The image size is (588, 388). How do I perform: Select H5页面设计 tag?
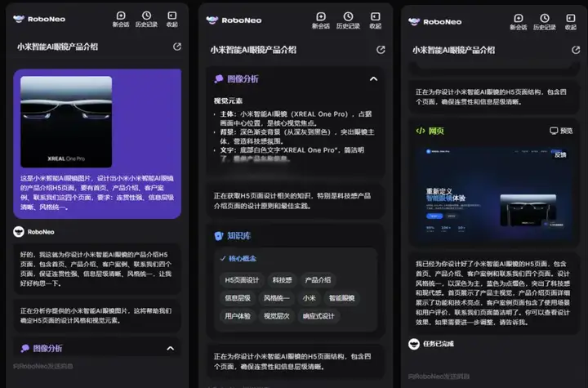242,280
